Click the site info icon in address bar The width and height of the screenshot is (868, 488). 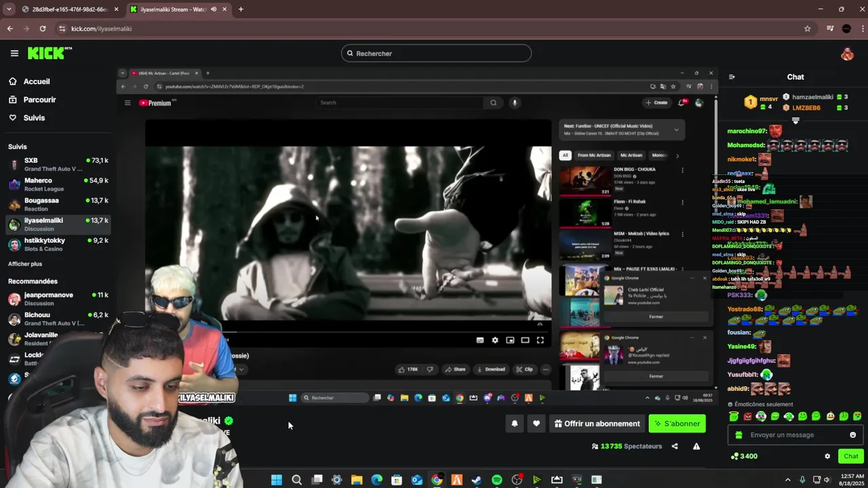[x=62, y=28]
